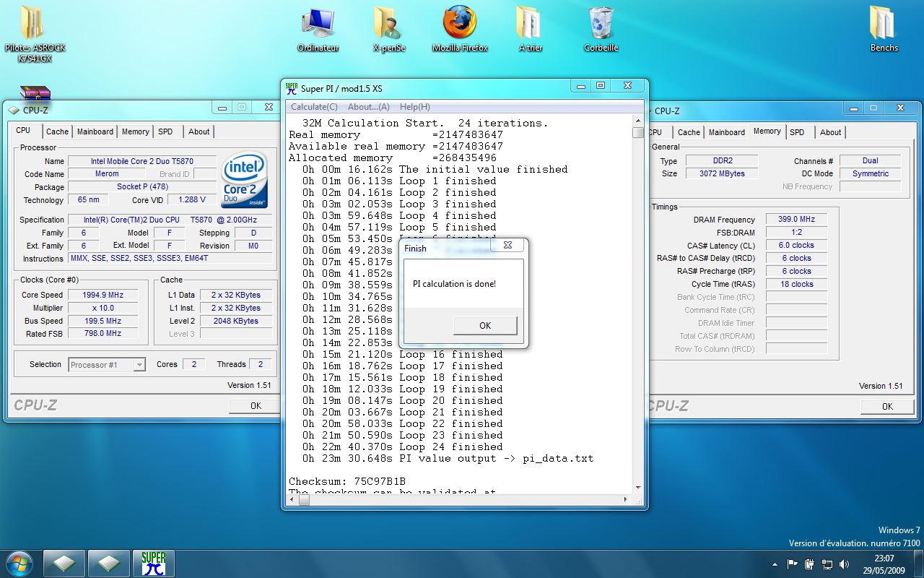Switch to Mainboard tab in right CPU-Z

(x=727, y=132)
